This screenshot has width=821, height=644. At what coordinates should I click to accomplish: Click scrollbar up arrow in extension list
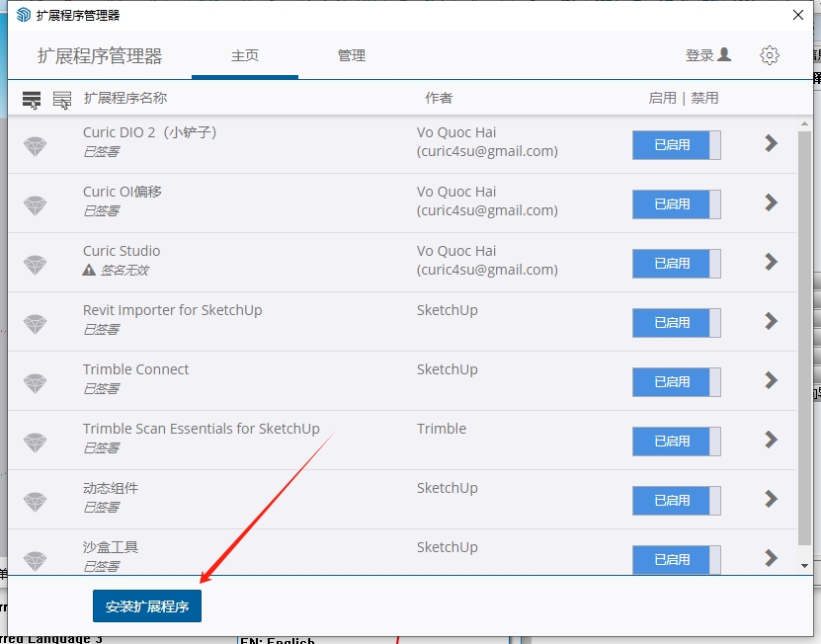[x=805, y=124]
